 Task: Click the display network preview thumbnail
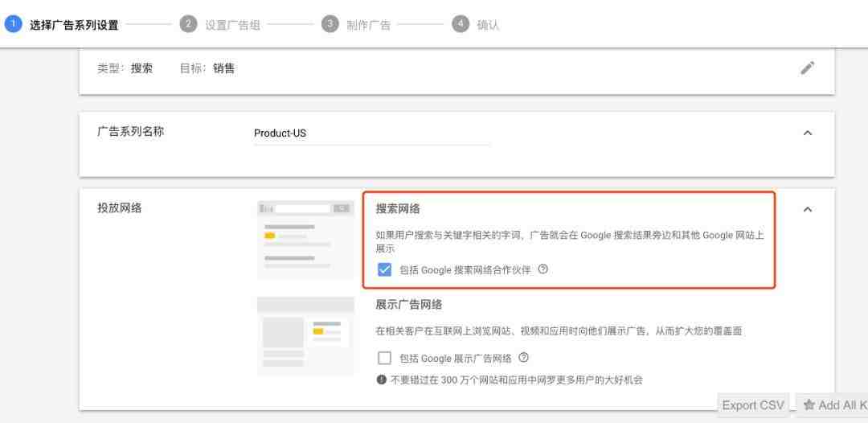305,336
